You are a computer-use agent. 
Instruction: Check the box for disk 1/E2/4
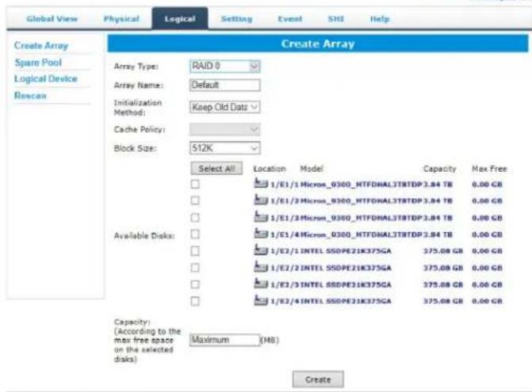tap(195, 301)
